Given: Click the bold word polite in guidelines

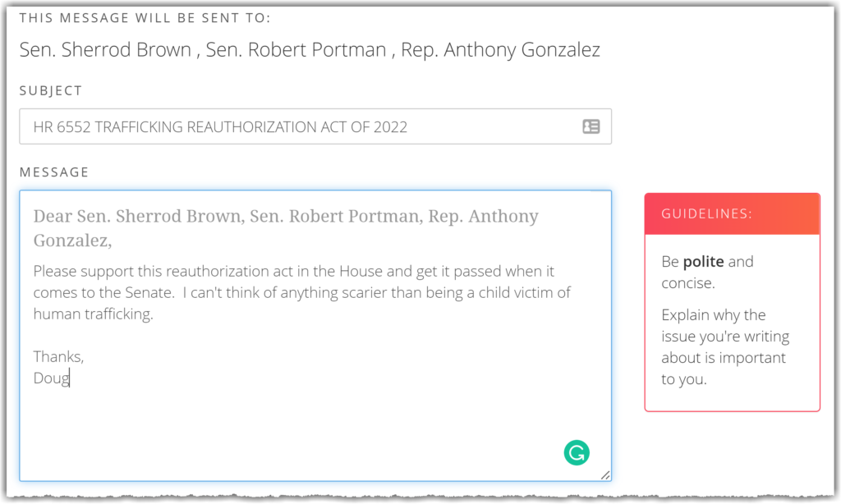Looking at the screenshot, I should [703, 262].
